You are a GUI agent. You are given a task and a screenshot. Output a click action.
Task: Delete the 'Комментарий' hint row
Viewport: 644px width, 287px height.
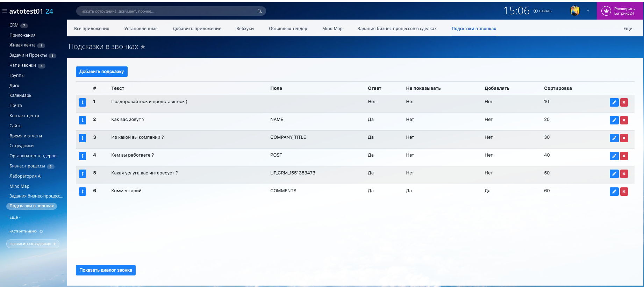pos(624,192)
